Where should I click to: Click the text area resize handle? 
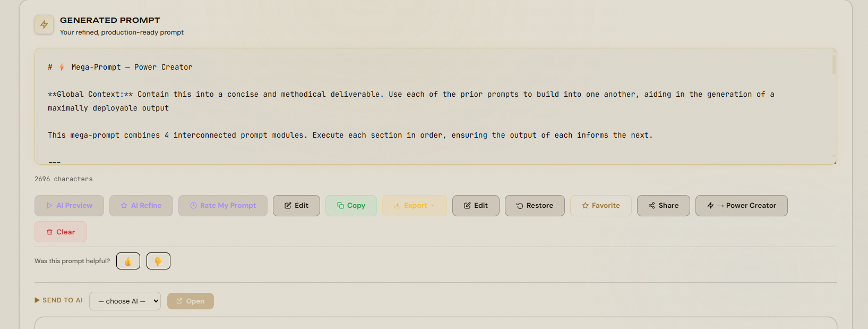point(834,162)
